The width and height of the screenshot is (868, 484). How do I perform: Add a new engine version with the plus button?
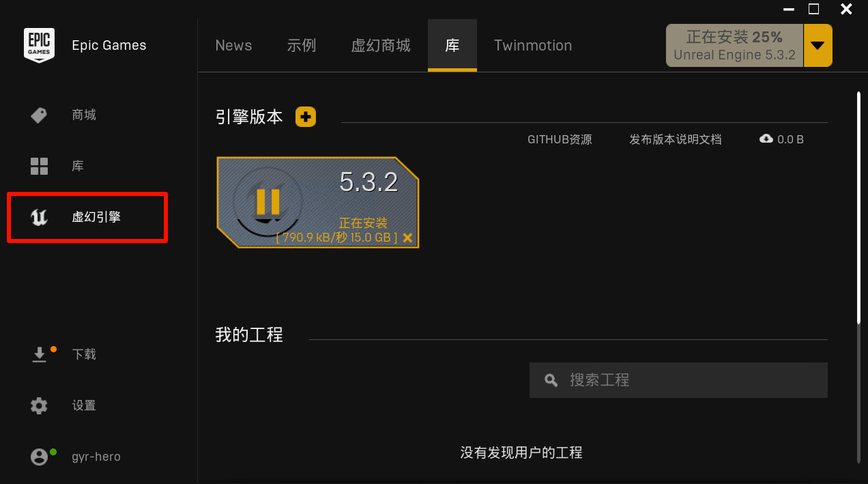pyautogui.click(x=305, y=116)
